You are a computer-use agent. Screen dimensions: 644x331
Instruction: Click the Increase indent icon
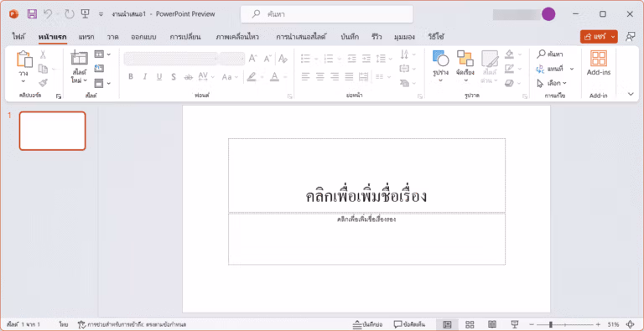click(366, 59)
